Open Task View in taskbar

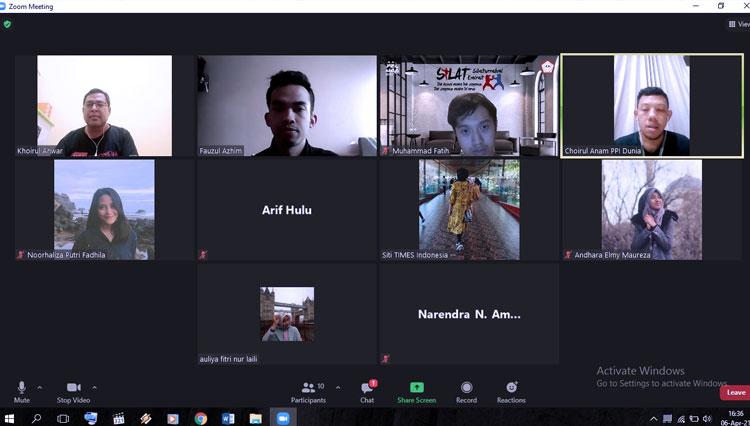pyautogui.click(x=63, y=419)
